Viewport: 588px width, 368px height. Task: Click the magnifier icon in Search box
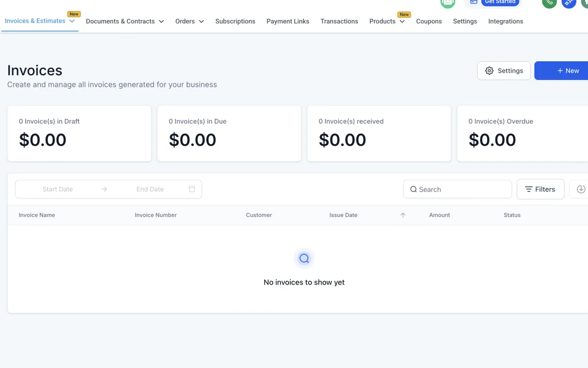tap(414, 189)
